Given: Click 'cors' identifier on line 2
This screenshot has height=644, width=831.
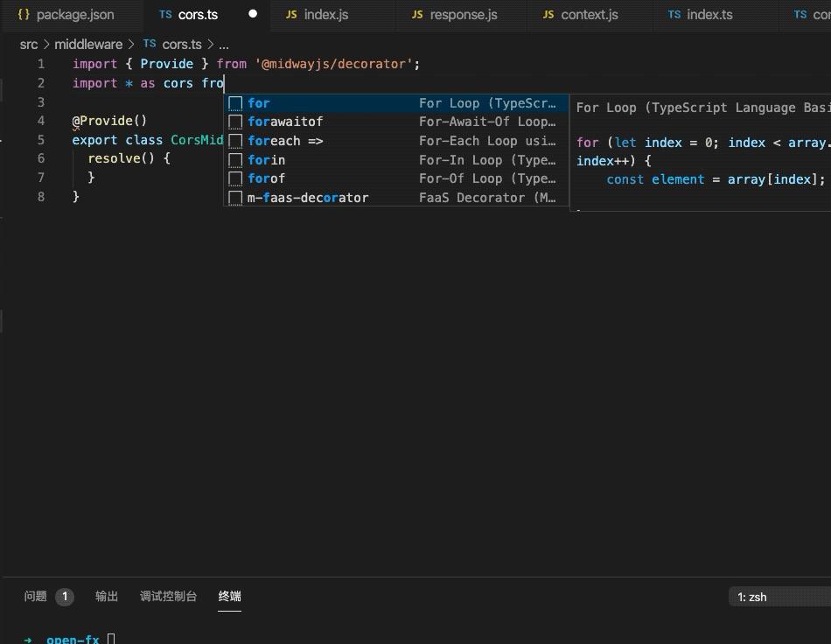Looking at the screenshot, I should (x=178, y=83).
